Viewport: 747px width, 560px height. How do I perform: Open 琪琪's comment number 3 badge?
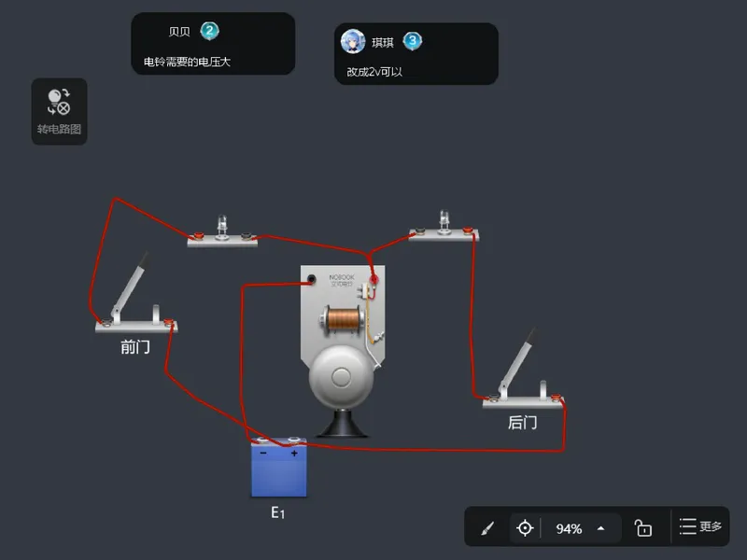tap(413, 41)
